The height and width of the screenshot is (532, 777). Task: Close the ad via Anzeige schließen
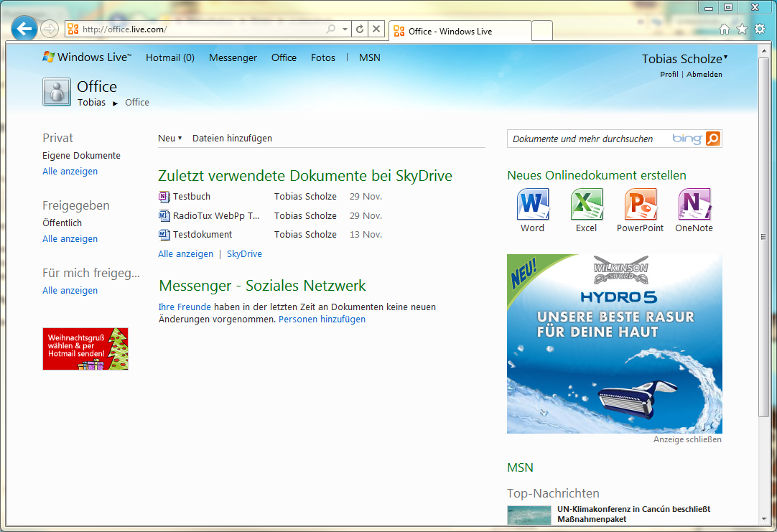687,439
